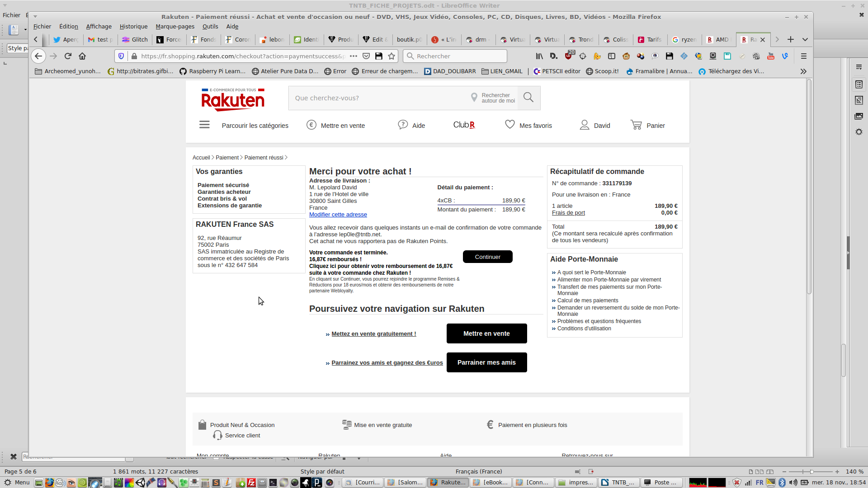Click the YouTube extension toolbar icon
This screenshot has width=868, height=488.
point(771,56)
